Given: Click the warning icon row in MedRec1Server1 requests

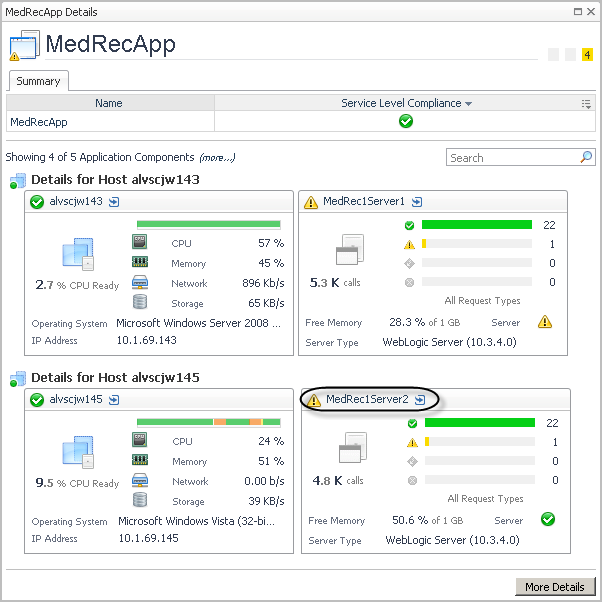Looking at the screenshot, I should point(409,245).
